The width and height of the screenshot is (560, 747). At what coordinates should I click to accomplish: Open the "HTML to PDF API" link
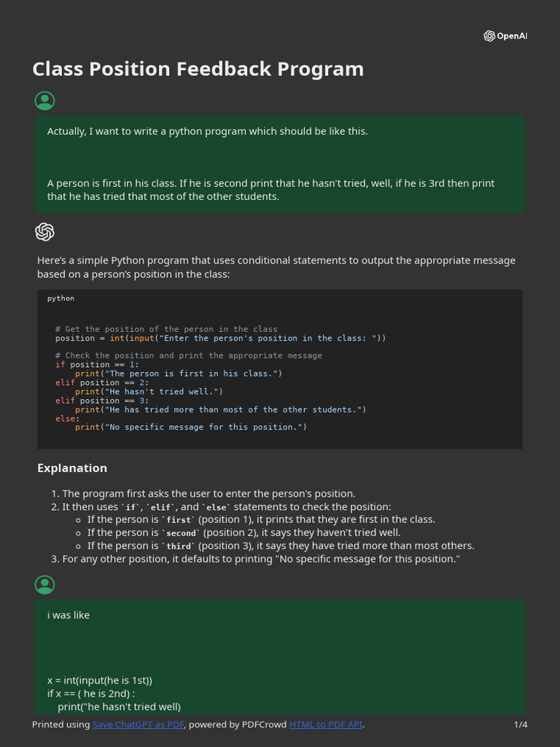coord(325,724)
